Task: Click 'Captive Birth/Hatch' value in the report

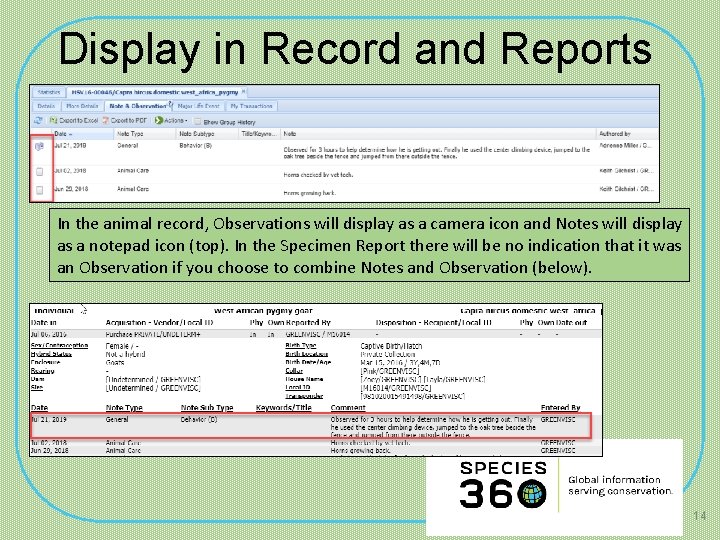Action: click(x=391, y=346)
